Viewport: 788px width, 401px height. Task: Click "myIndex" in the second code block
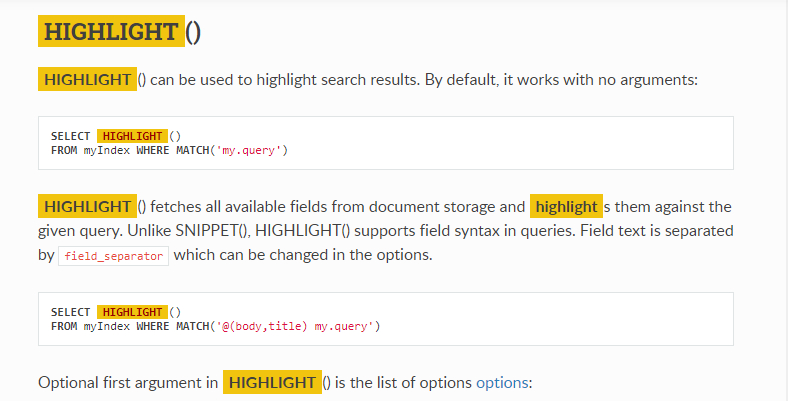point(107,326)
